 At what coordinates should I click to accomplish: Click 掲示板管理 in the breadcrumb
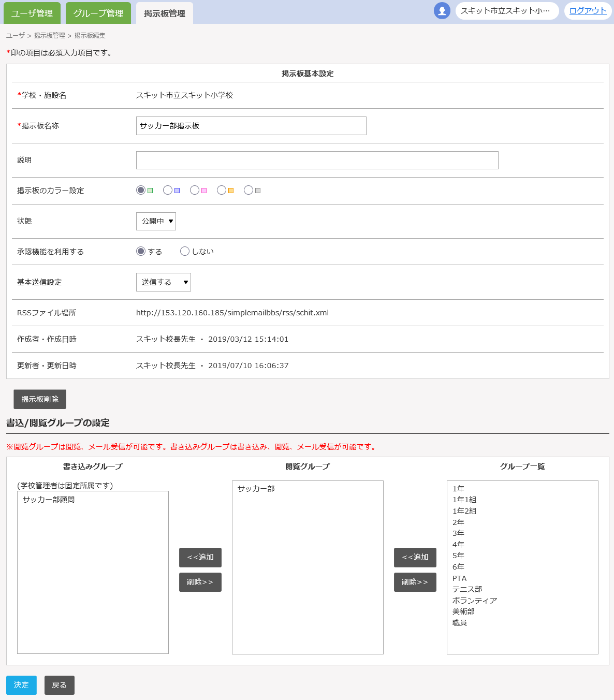(x=50, y=36)
